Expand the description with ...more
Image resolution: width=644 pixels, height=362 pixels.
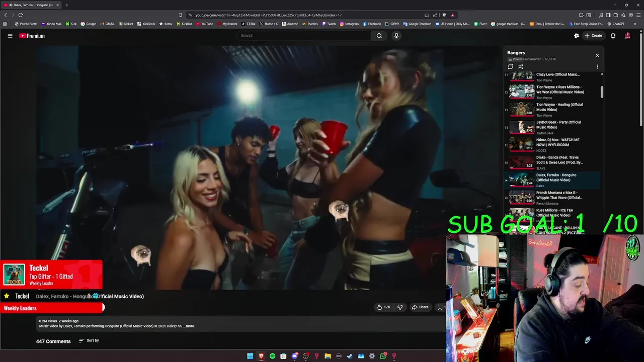point(189,326)
